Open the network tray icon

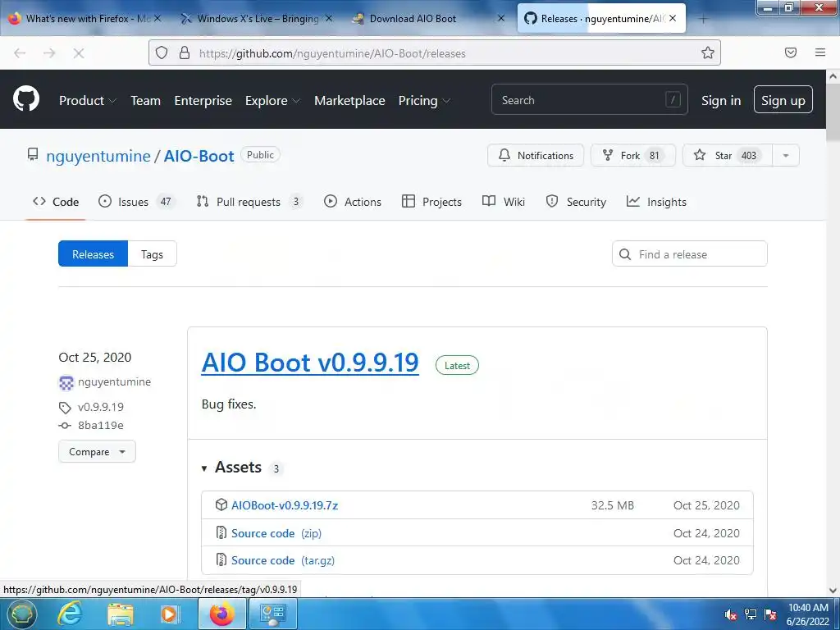(x=751, y=614)
